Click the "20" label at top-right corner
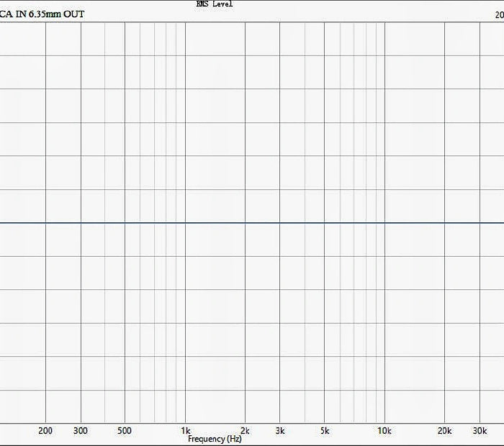 point(498,14)
